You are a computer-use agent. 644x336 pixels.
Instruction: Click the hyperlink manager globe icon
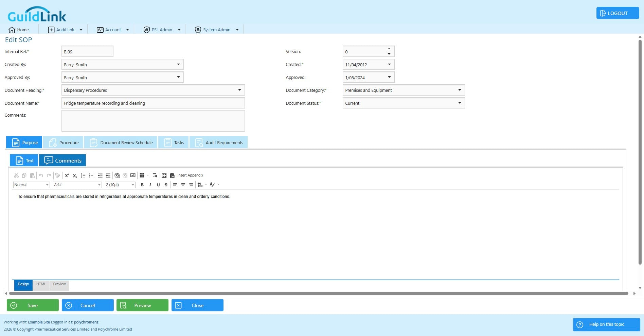(117, 175)
